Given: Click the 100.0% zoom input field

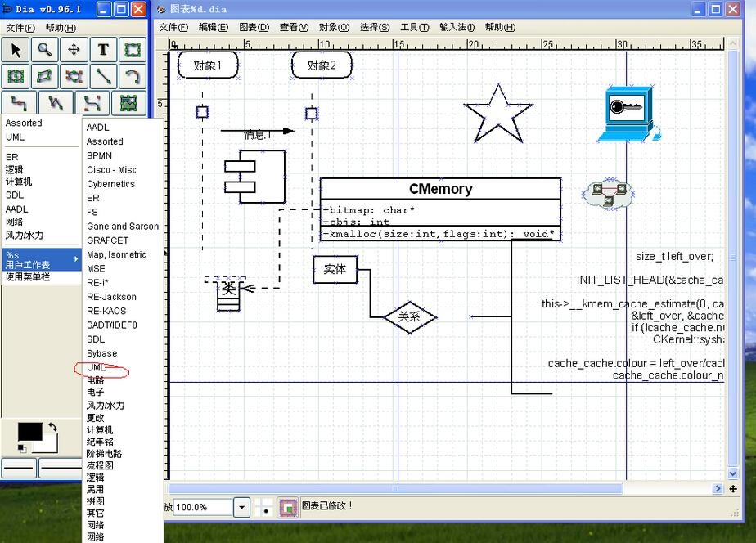Looking at the screenshot, I should tap(202, 507).
